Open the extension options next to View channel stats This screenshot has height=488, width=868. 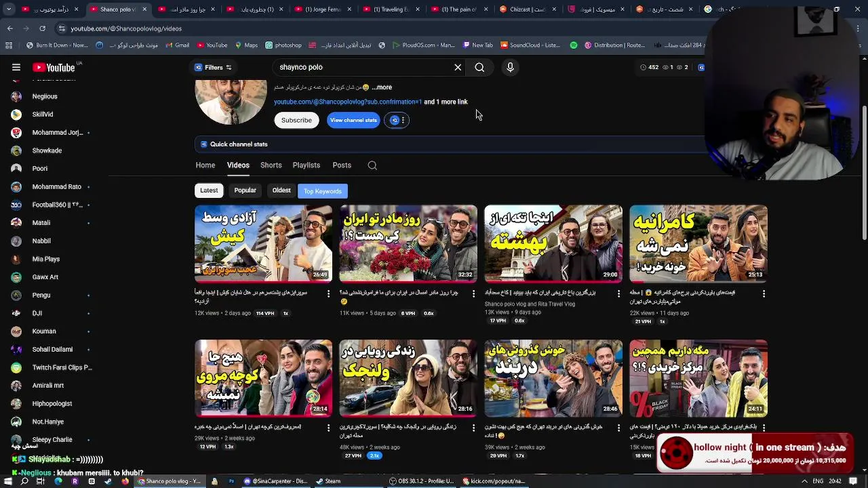click(x=397, y=120)
